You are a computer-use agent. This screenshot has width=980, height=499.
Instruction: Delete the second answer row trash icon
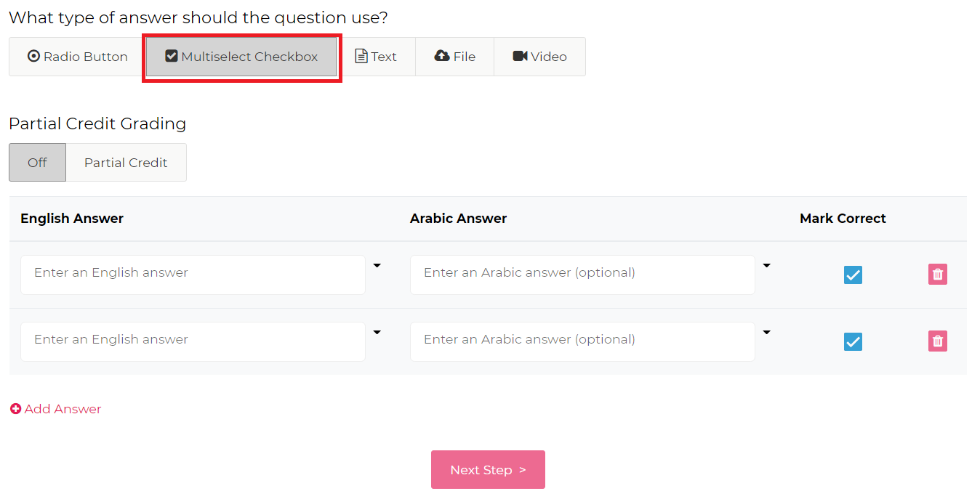click(938, 341)
